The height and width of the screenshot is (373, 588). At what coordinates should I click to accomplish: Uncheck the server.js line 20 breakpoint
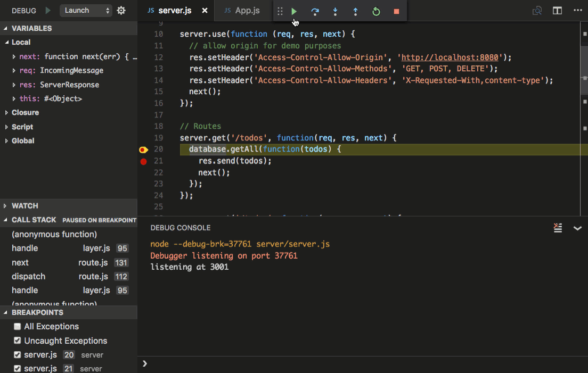(17, 354)
